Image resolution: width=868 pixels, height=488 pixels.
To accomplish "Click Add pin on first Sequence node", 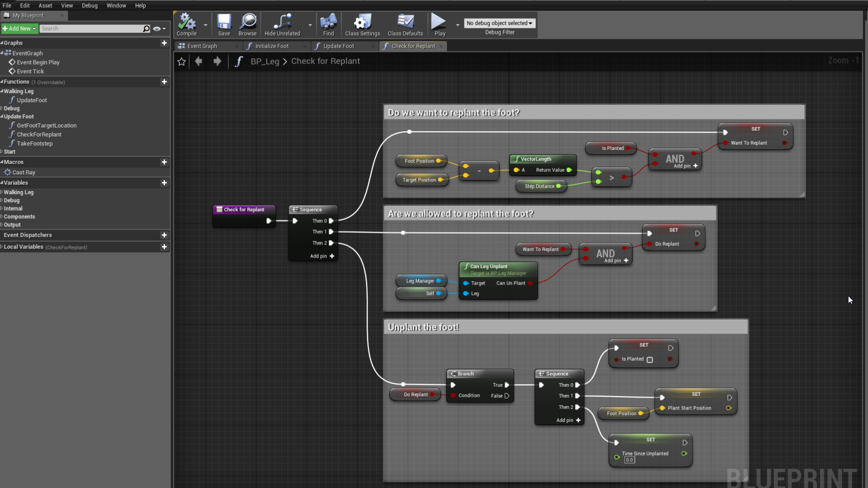I will pyautogui.click(x=322, y=256).
